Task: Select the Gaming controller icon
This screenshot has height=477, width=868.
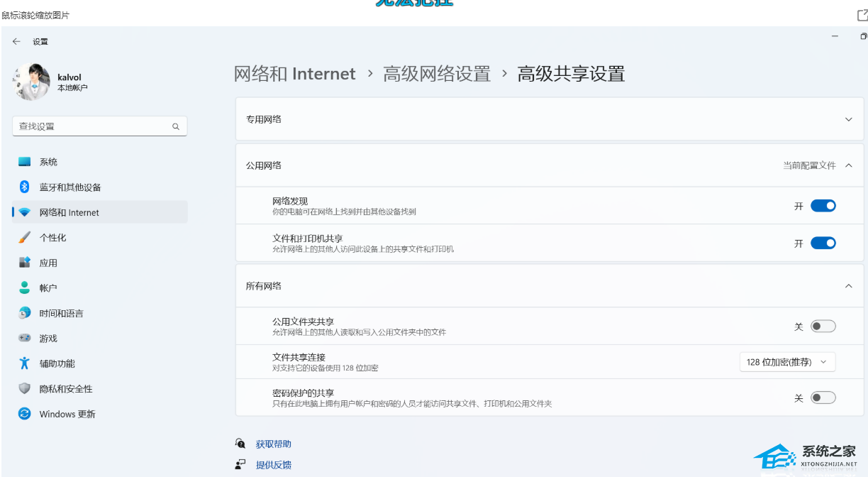Action: click(x=25, y=339)
